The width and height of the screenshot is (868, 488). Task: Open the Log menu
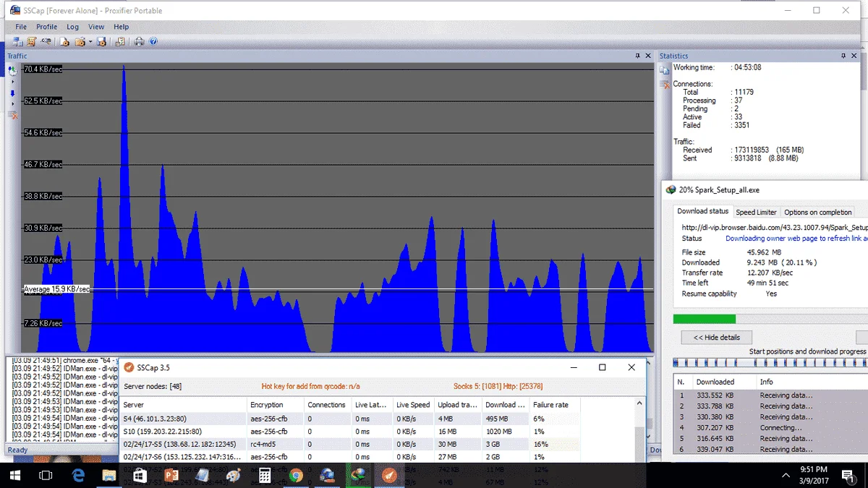tap(72, 27)
